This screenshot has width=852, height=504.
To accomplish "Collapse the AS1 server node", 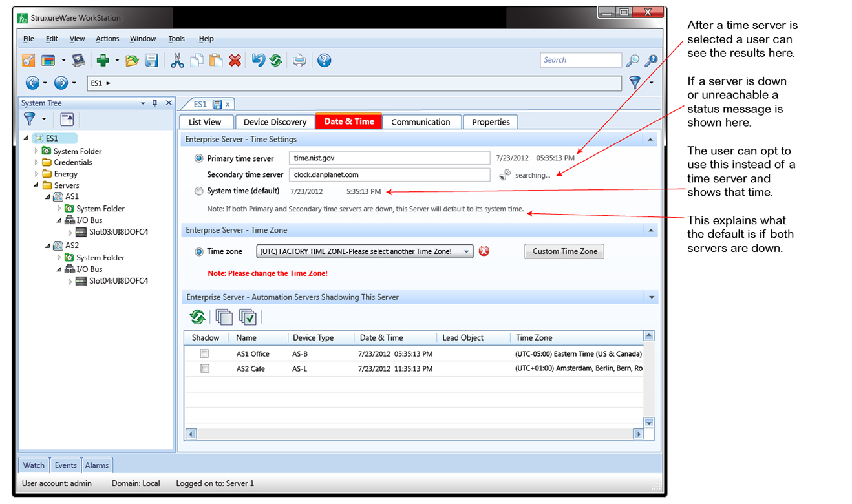I will 48,197.
